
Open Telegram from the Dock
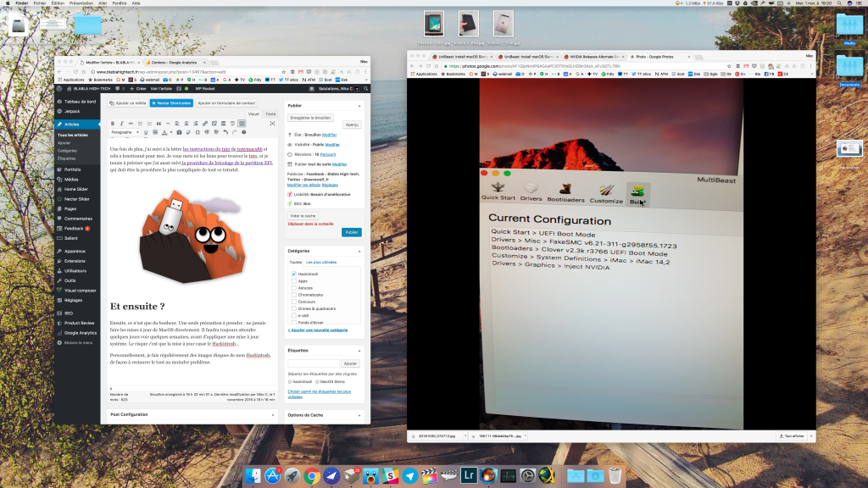[x=410, y=476]
